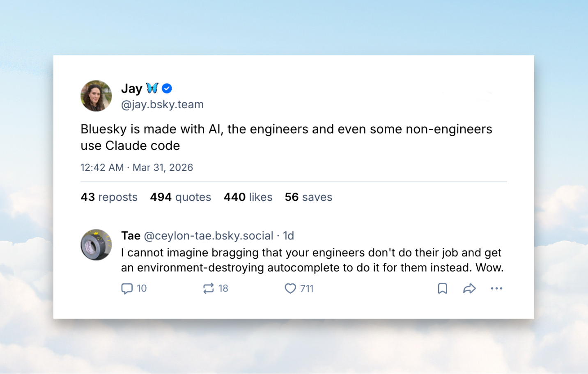Click the blue butterfly emoji
Viewport: 588px width, 374px height.
coord(152,88)
